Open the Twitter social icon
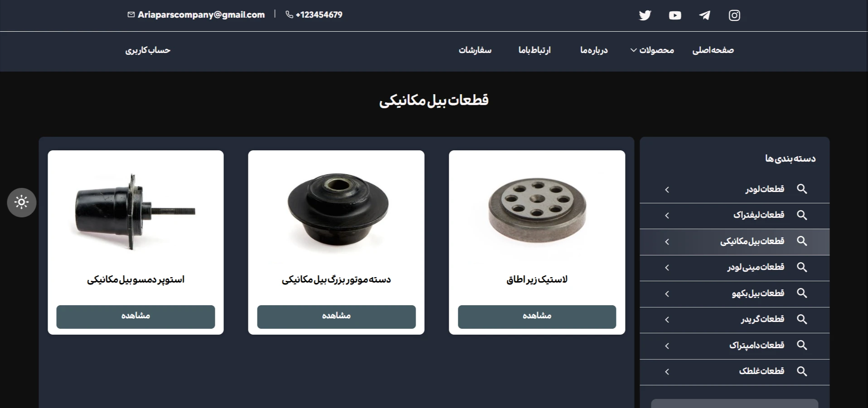Viewport: 868px width, 408px height. [645, 15]
